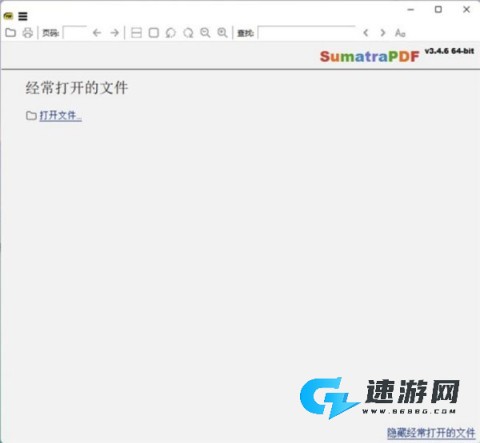480x443 pixels.
Task: Click the SumatraPDF logo text
Action: coord(369,56)
